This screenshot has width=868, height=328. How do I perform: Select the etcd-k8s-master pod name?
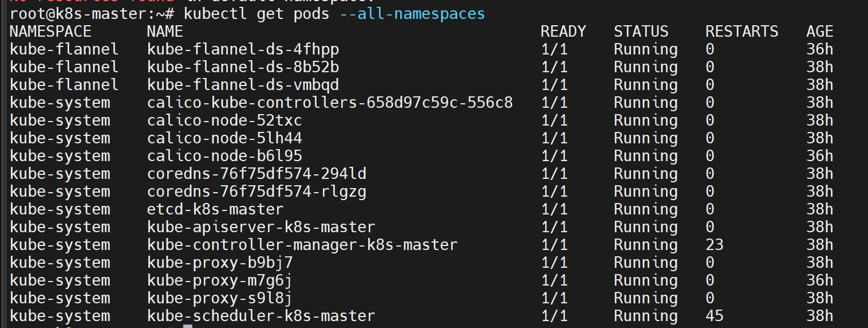(215, 209)
